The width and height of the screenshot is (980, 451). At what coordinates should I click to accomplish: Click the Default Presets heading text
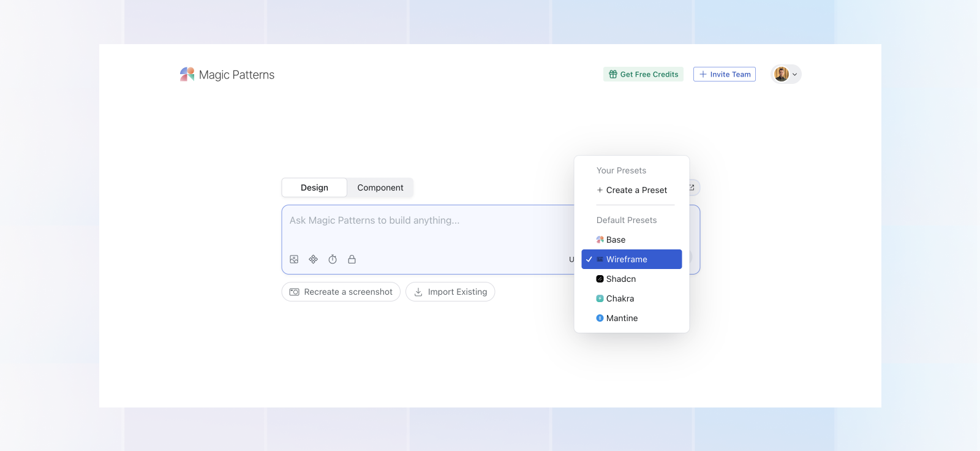pyautogui.click(x=627, y=220)
